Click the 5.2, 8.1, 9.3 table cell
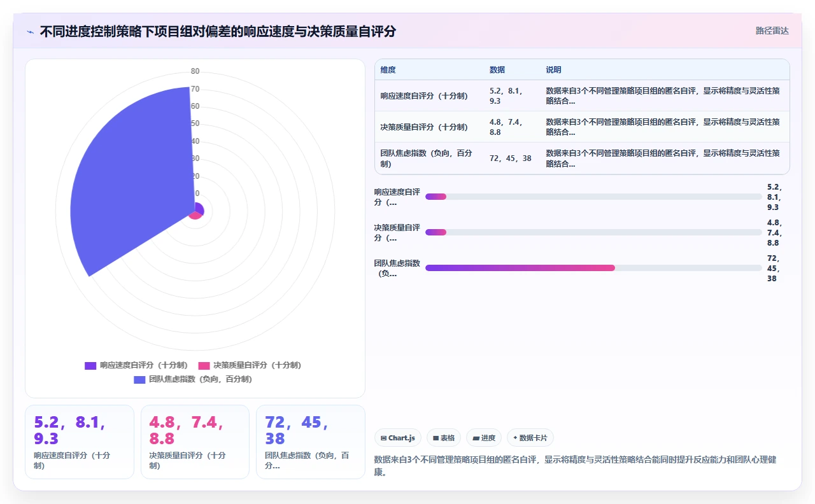This screenshot has height=504, width=815. click(506, 96)
